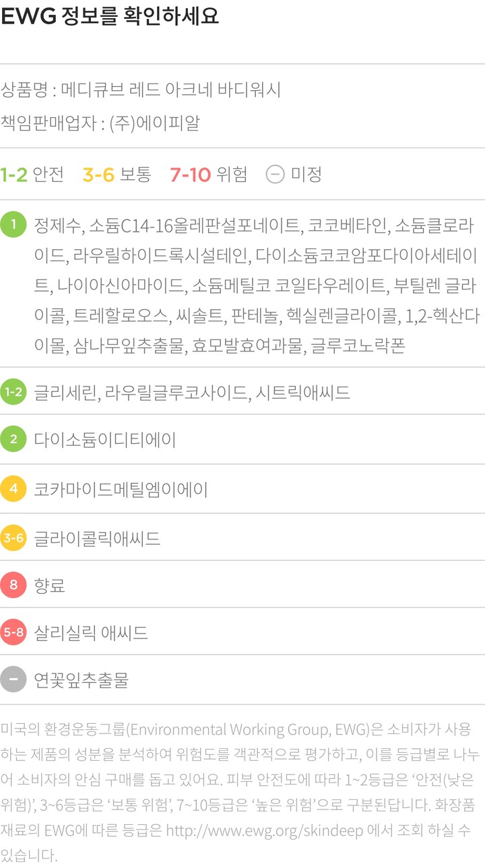Tap the green grade 2 badge
Image resolution: width=485 pixels, height=868 pixels.
(13, 440)
